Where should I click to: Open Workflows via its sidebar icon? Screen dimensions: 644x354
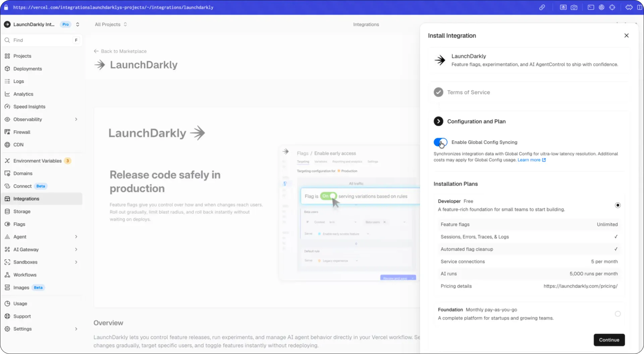[7, 275]
